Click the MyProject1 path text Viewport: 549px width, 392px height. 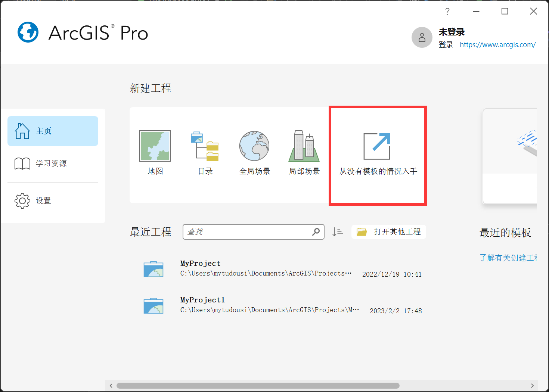pyautogui.click(x=270, y=310)
